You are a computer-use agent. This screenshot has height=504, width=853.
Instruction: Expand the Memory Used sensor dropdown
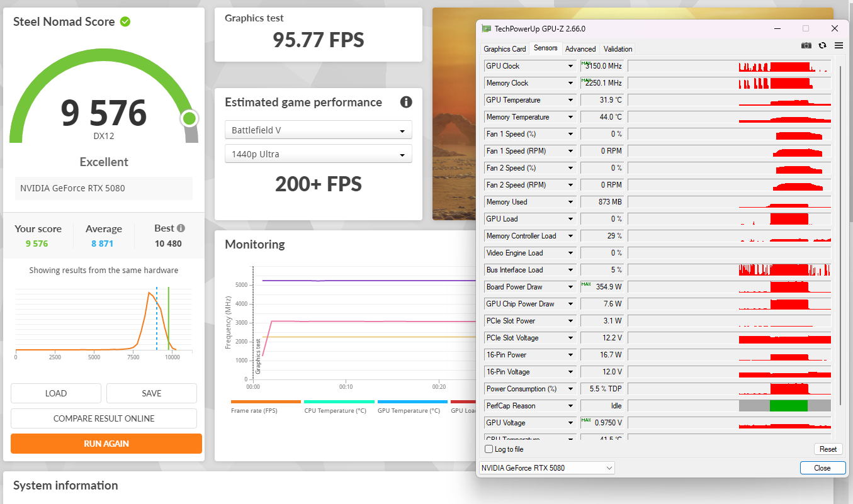pyautogui.click(x=571, y=202)
